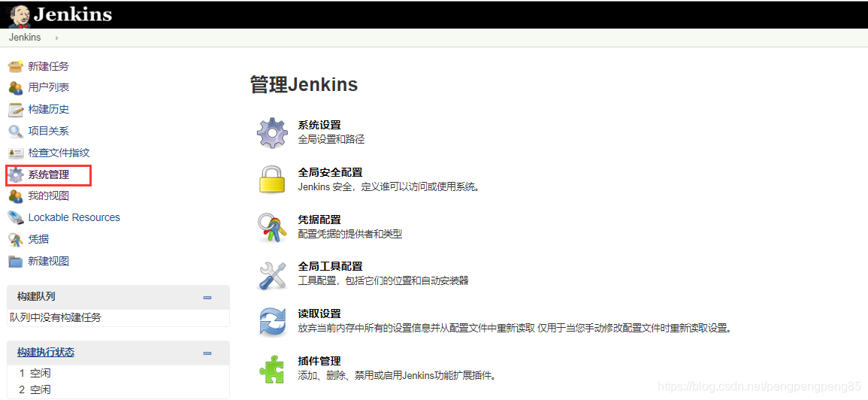Click the 项目关系 magnifier icon

point(16,132)
